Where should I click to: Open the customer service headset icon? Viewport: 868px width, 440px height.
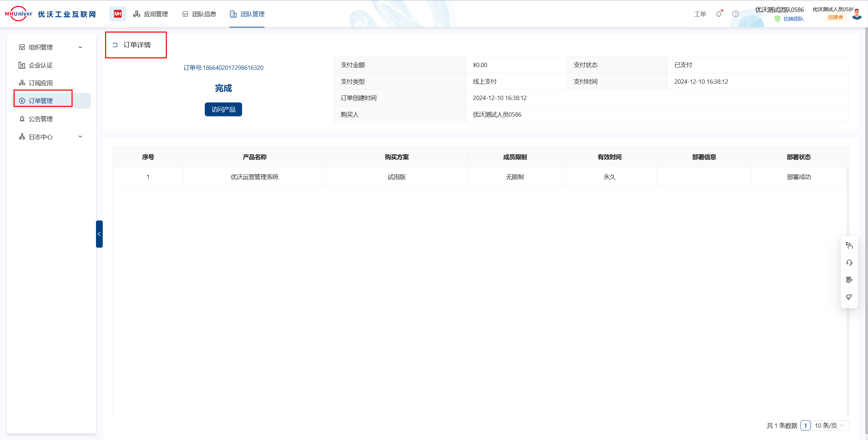pos(849,263)
